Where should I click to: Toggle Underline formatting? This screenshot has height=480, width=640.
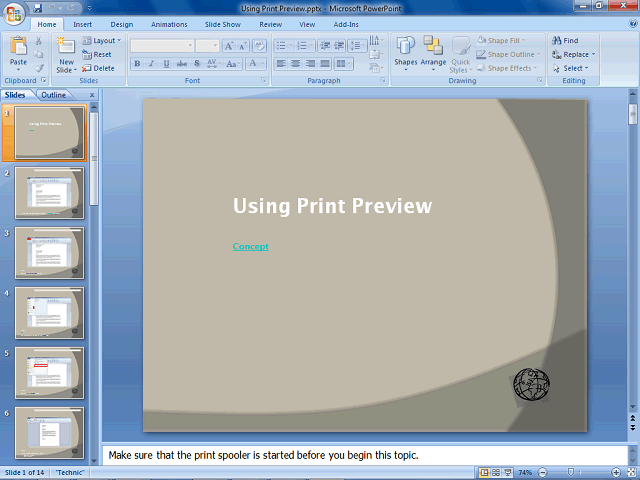(167, 64)
